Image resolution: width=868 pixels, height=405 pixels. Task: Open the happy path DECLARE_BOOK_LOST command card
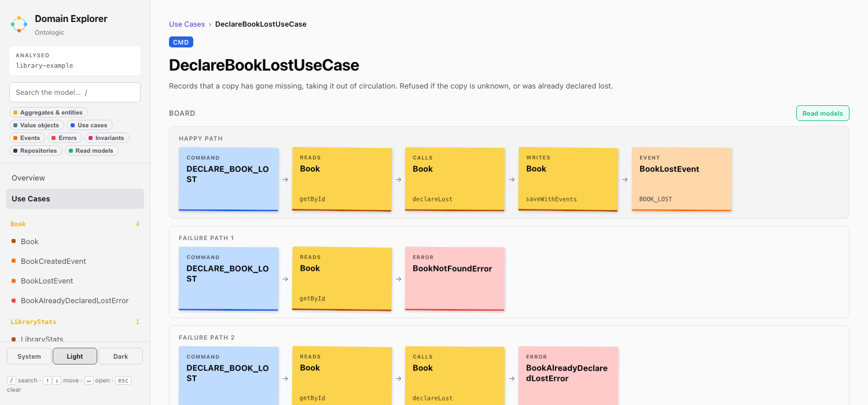pos(229,179)
